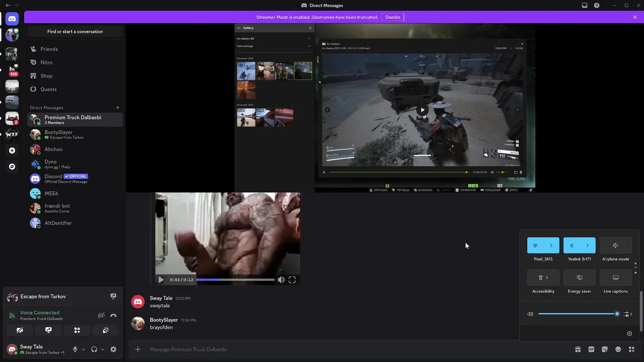Open the WTT server icon
644x362 pixels.
(12, 134)
